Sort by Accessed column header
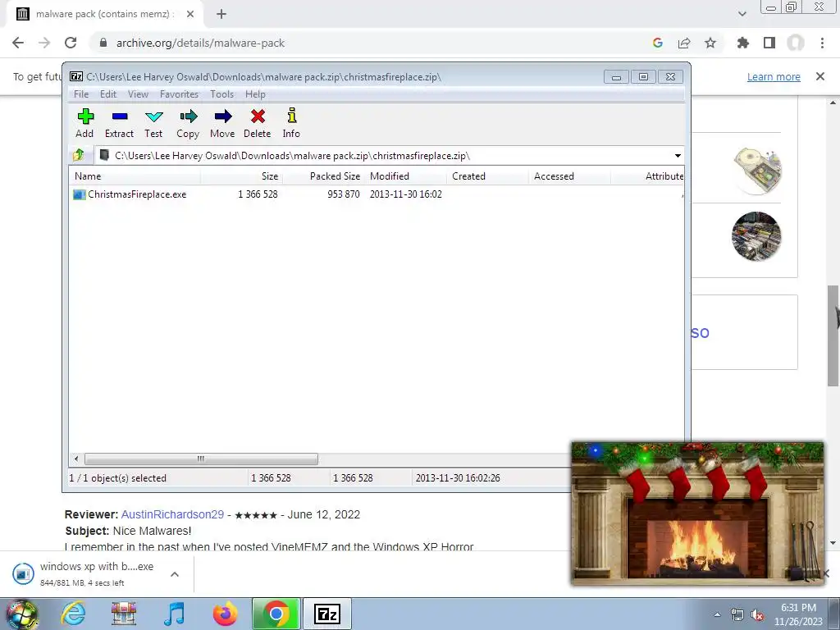This screenshot has height=630, width=840. click(x=569, y=176)
